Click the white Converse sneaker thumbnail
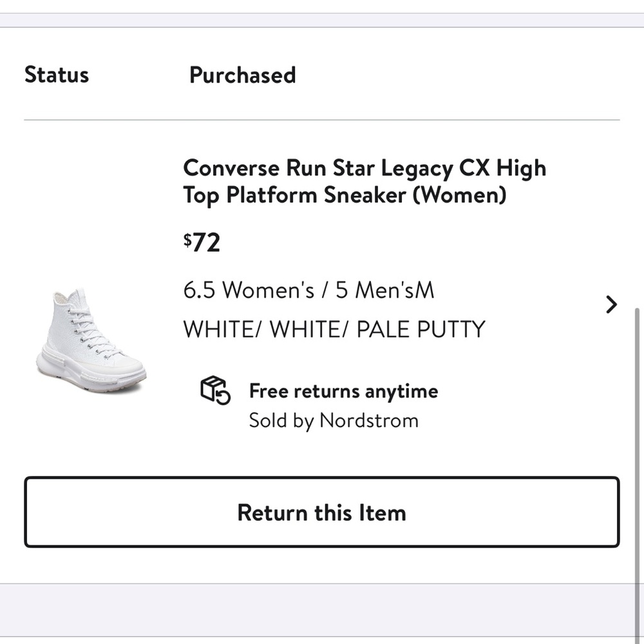The width and height of the screenshot is (644, 644). pyautogui.click(x=91, y=342)
